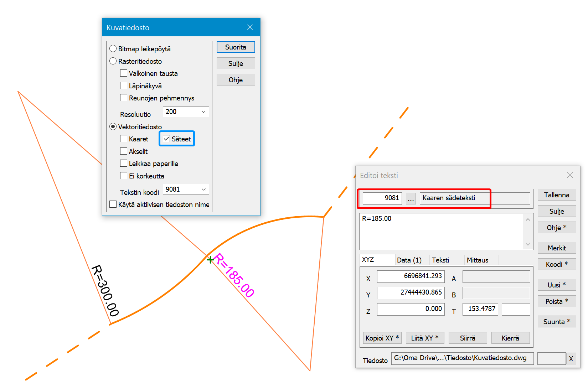Select the Mittaus tab

477,260
